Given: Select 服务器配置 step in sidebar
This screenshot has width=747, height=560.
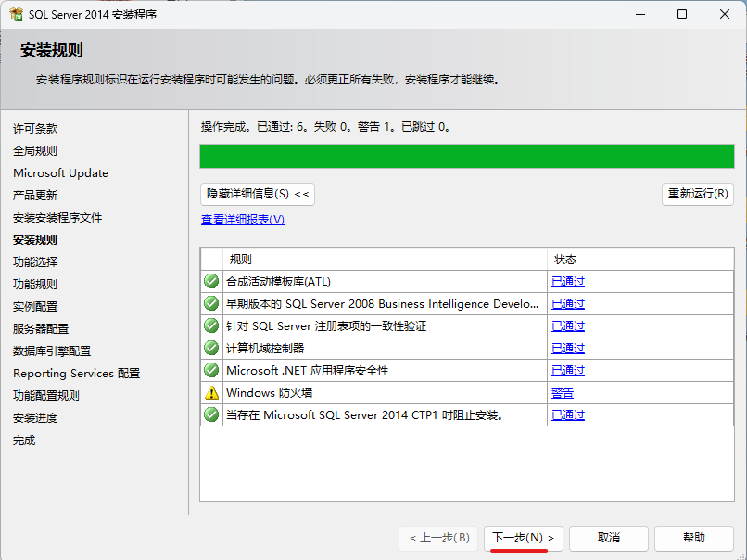Looking at the screenshot, I should (41, 328).
